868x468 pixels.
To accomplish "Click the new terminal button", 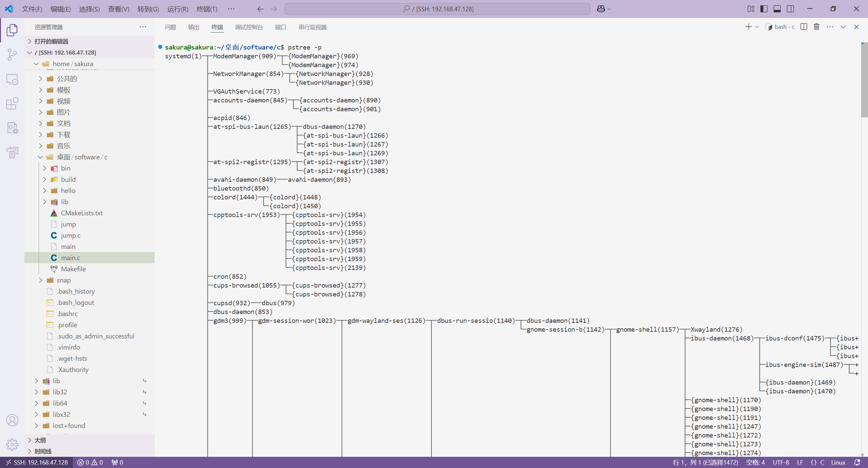I will click(x=748, y=26).
